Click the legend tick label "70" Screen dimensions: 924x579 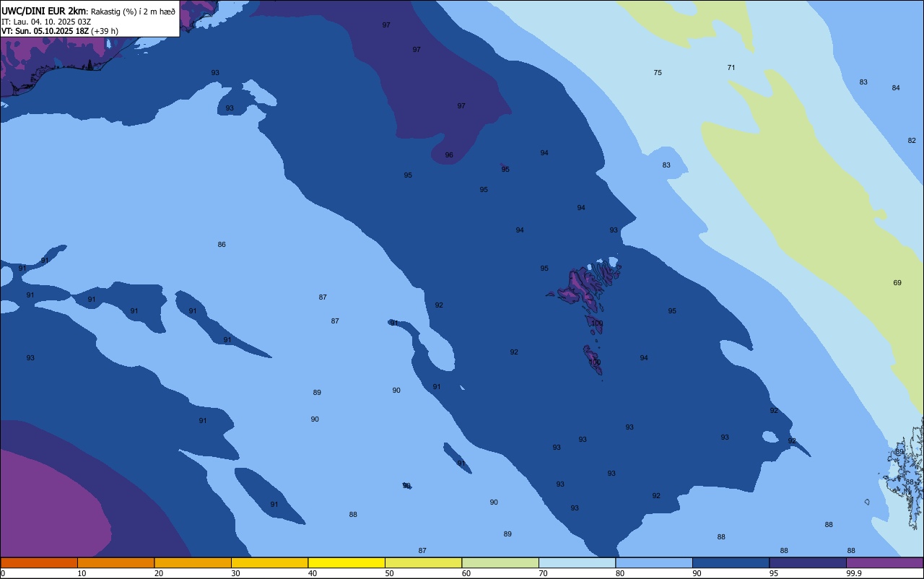544,573
